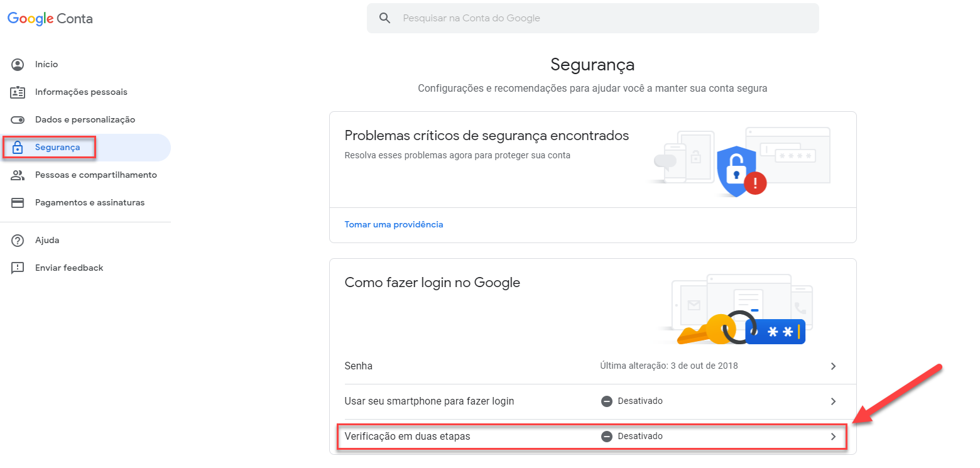Click the magnifier icon in search bar

point(385,18)
